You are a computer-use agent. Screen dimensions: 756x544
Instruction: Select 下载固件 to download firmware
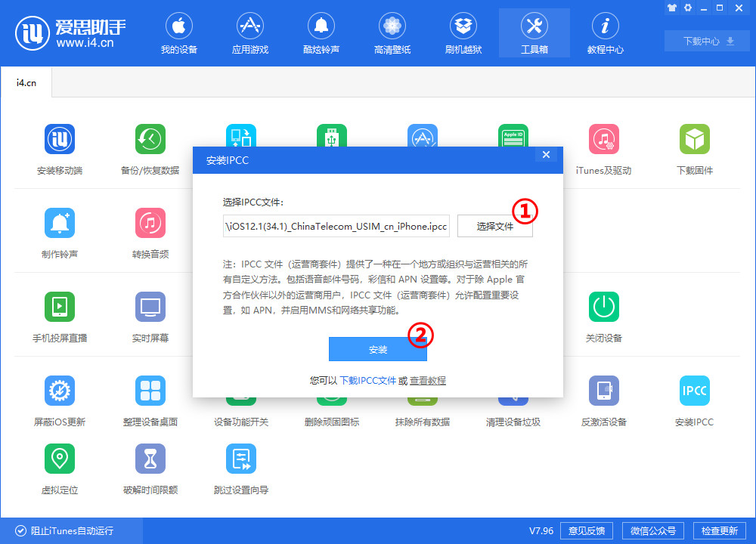point(694,147)
